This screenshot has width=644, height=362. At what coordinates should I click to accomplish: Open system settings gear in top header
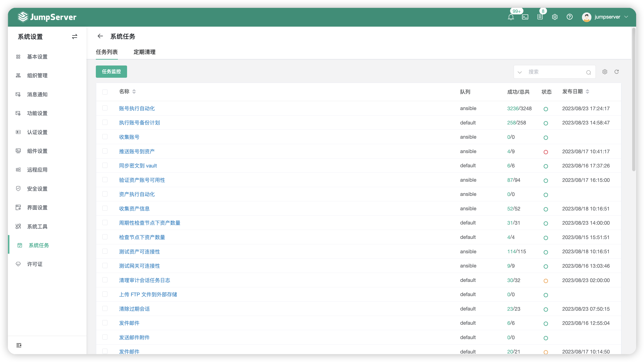tap(555, 17)
